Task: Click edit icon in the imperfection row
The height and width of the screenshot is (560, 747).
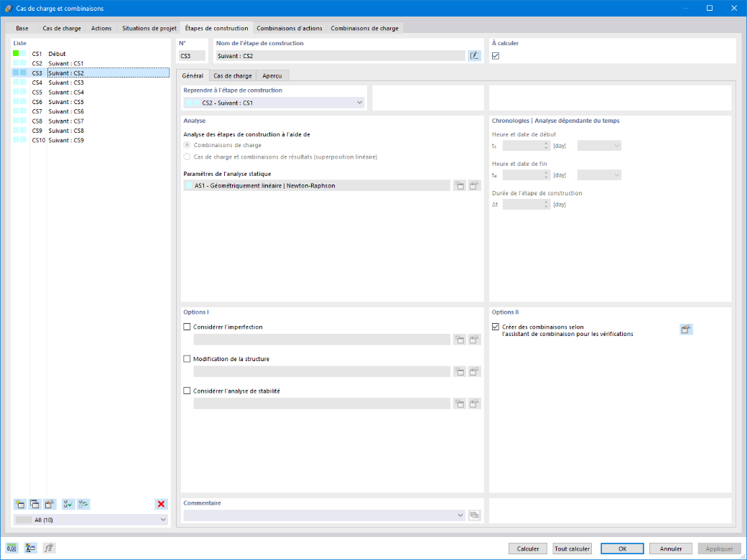Action: (474, 340)
